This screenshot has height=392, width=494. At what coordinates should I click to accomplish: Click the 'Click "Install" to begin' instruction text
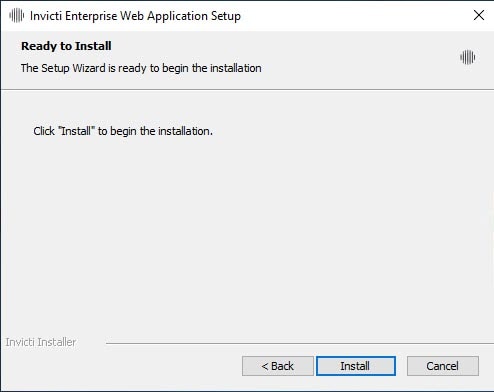123,131
